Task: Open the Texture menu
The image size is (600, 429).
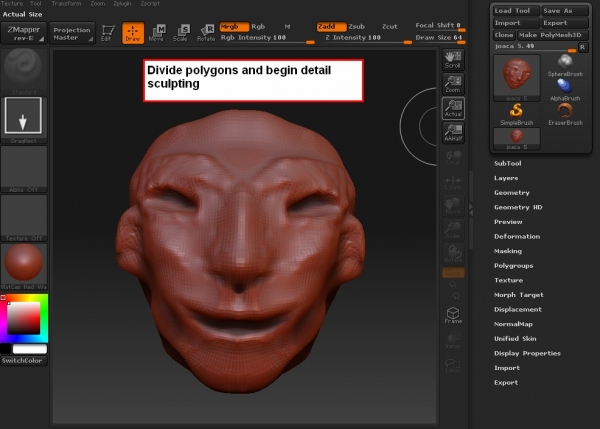Action: [x=11, y=3]
